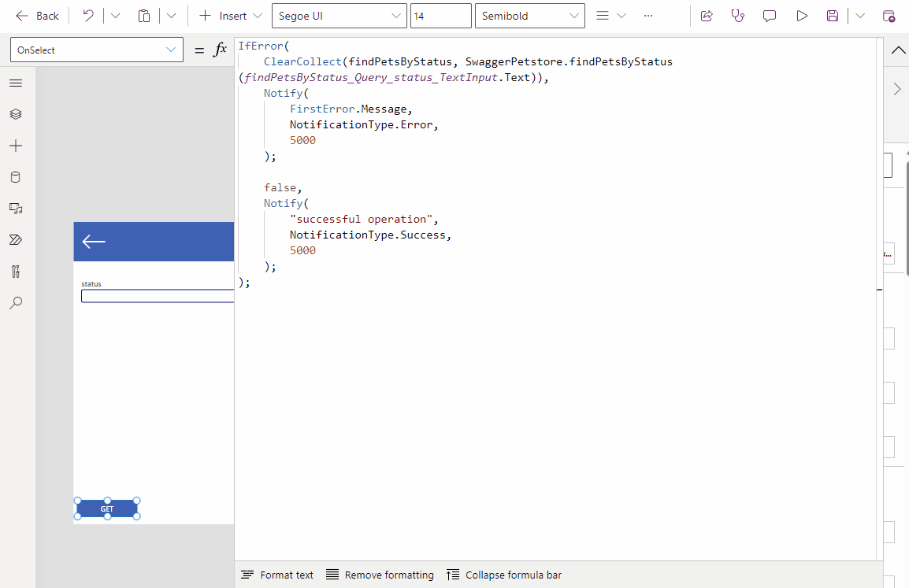Open the Power Automate panel

point(16,240)
